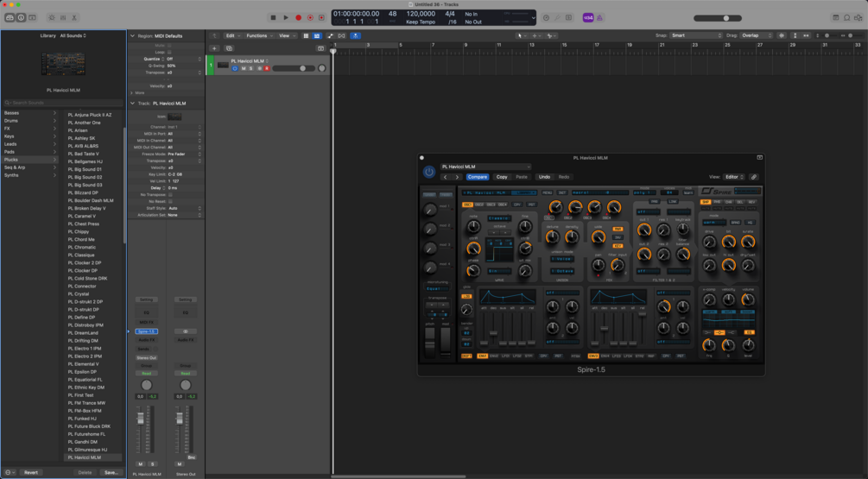Go to next preset arrow in plugin
The image size is (868, 479).
pyautogui.click(x=457, y=177)
